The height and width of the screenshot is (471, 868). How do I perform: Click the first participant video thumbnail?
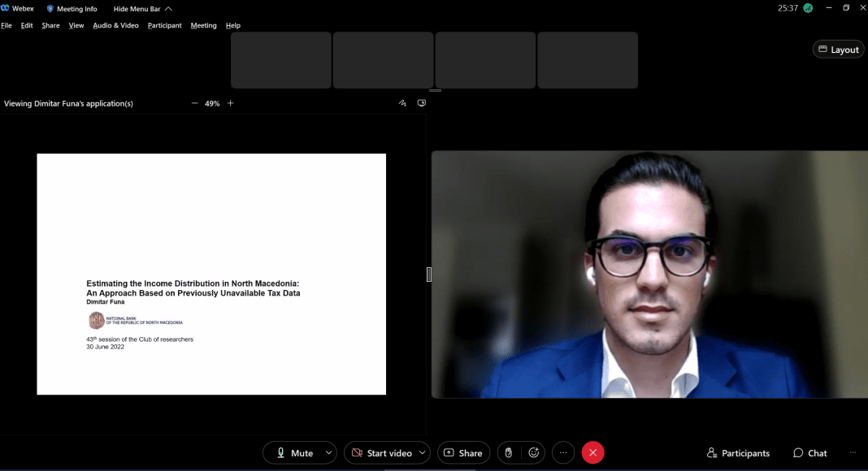pos(281,60)
